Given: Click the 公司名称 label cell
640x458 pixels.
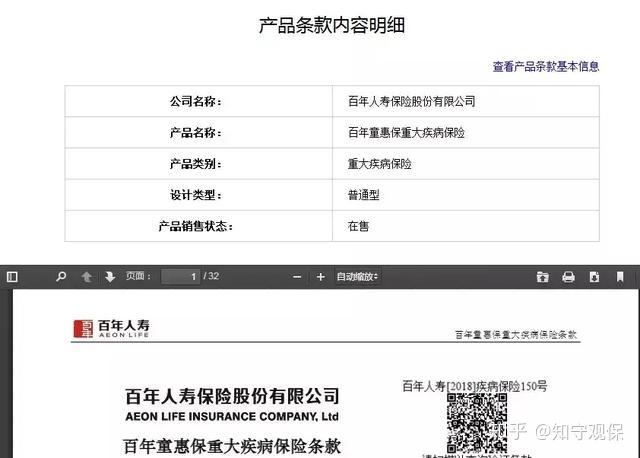Looking at the screenshot, I should (198, 101).
